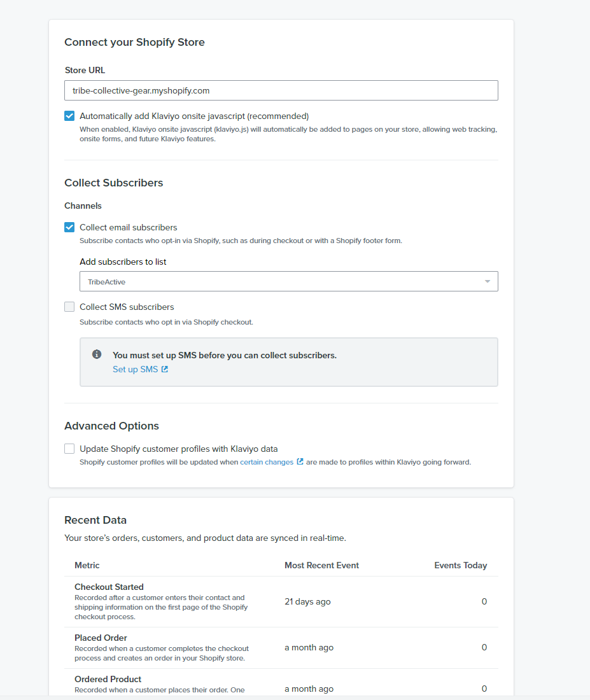Toggle Collect email subscribers checkbox
Image resolution: width=590 pixels, height=700 pixels.
coord(69,227)
